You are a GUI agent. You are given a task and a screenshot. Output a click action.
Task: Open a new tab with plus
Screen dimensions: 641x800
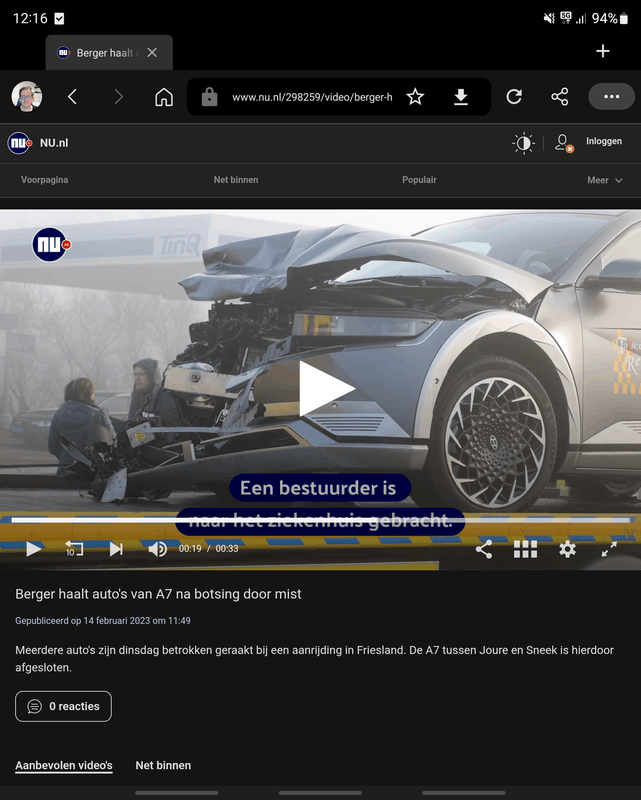[603, 51]
